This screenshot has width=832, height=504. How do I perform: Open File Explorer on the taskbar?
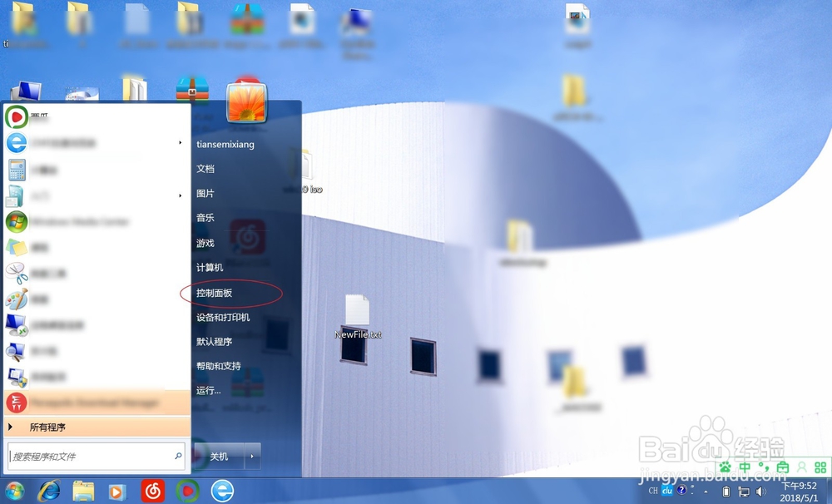[x=83, y=492]
